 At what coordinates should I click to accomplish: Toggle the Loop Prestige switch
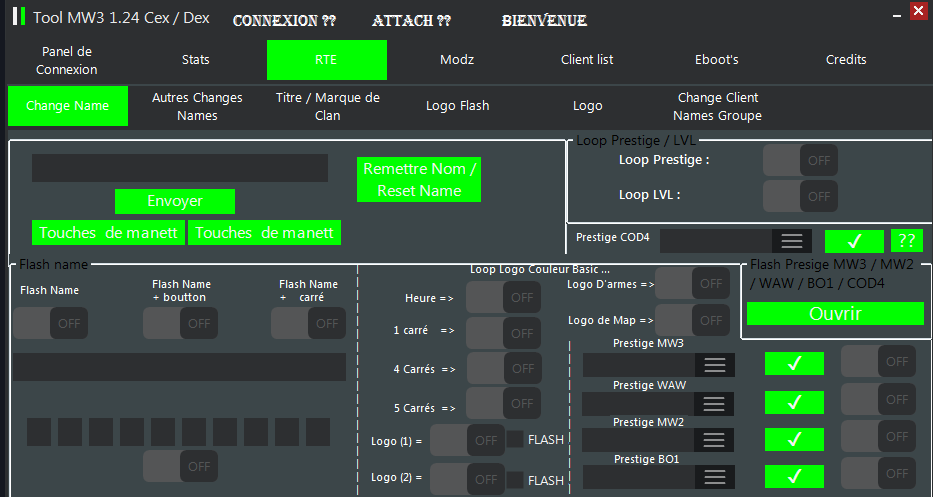click(800, 160)
